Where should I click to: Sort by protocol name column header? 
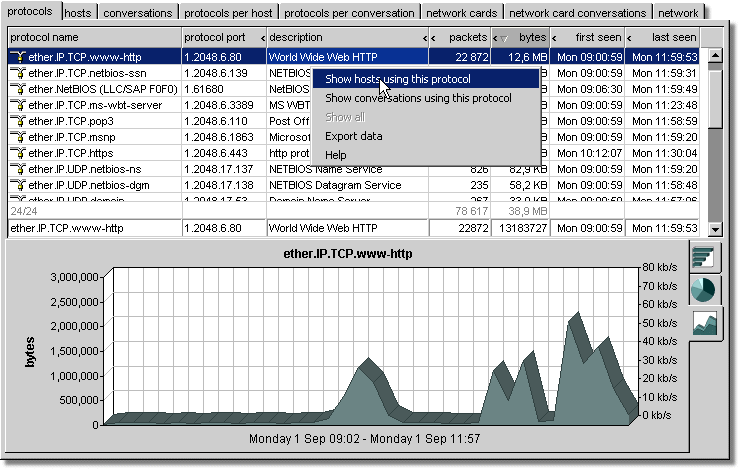tap(94, 37)
